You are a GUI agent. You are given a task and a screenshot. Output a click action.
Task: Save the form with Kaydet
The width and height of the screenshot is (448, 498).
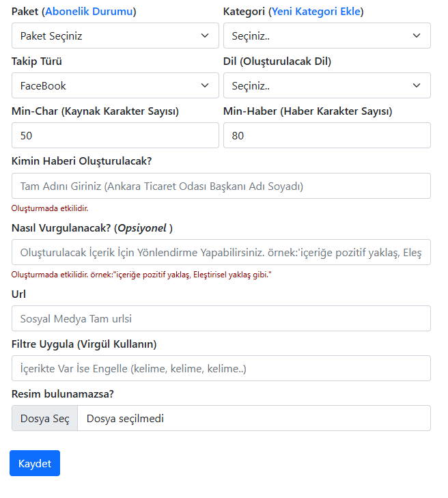tap(35, 463)
